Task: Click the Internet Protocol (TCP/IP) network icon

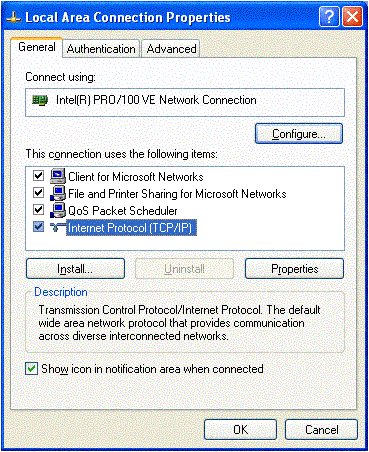Action: click(x=58, y=227)
